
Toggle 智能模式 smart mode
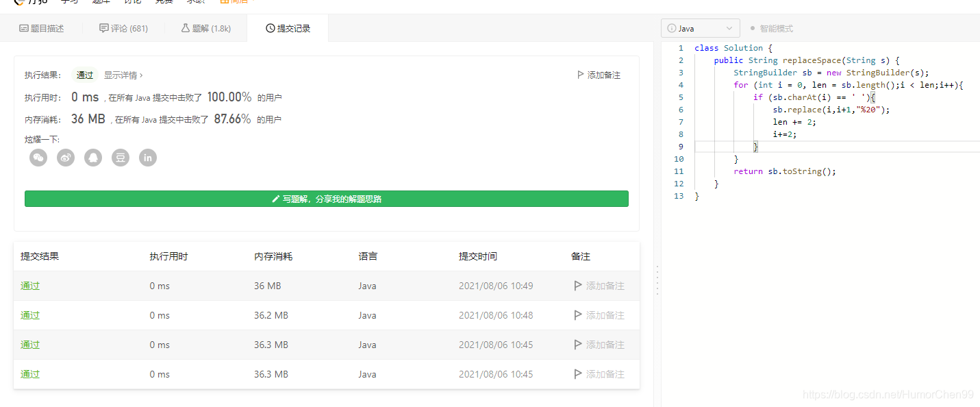pyautogui.click(x=771, y=28)
